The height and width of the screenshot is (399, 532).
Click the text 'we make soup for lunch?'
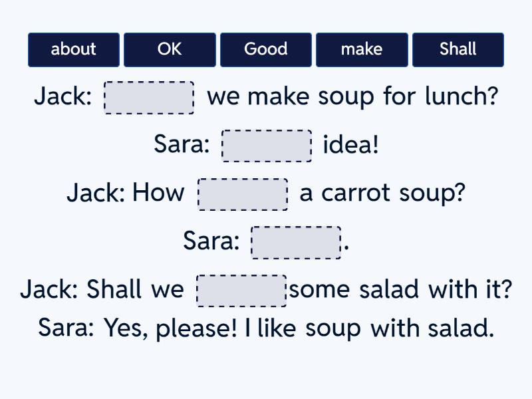352,97
